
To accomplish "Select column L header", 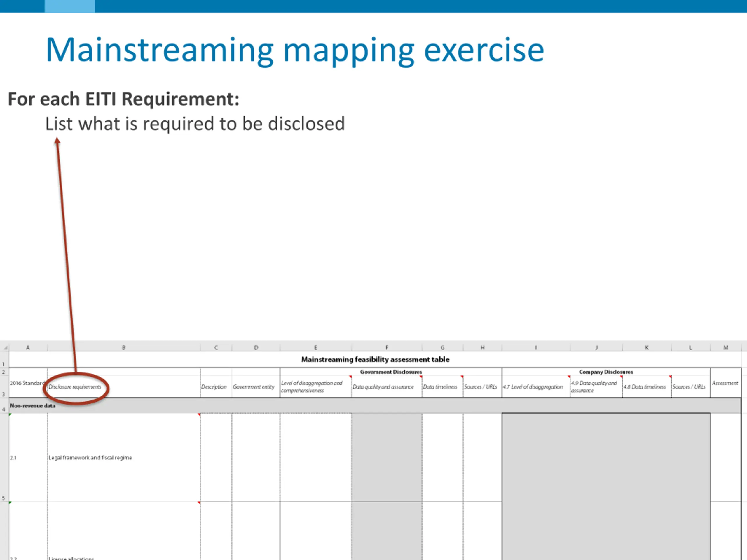I will point(691,347).
